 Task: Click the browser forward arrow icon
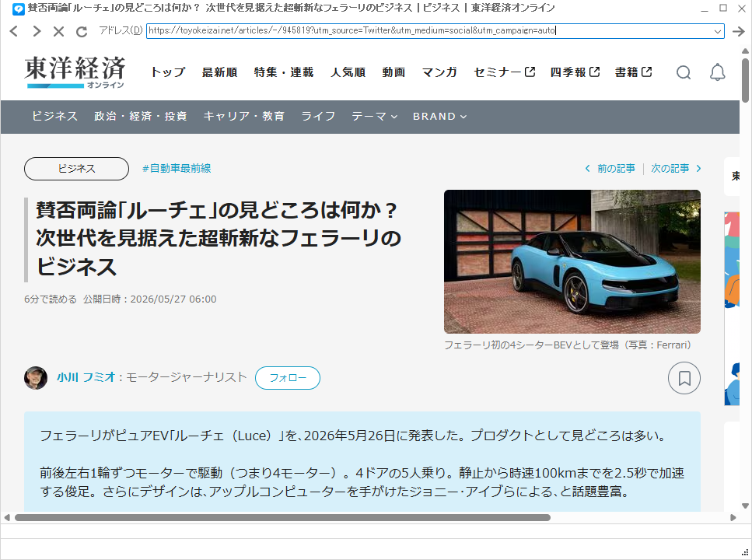[37, 31]
